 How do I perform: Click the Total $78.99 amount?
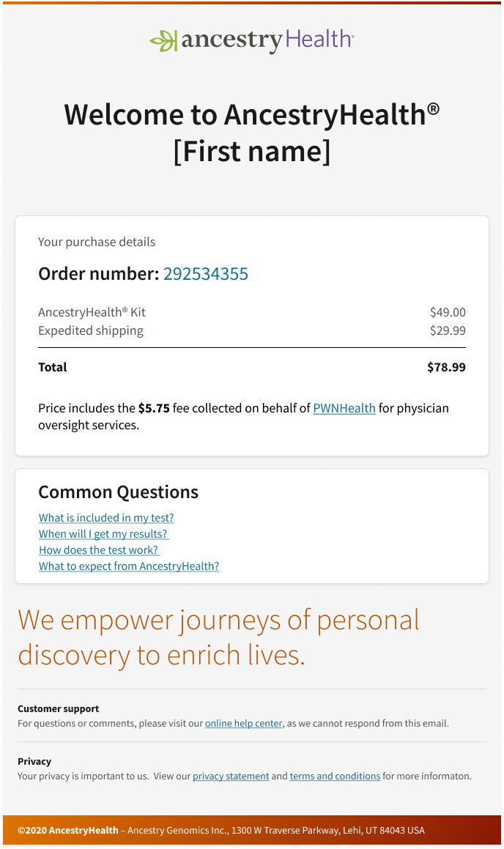pos(446,368)
